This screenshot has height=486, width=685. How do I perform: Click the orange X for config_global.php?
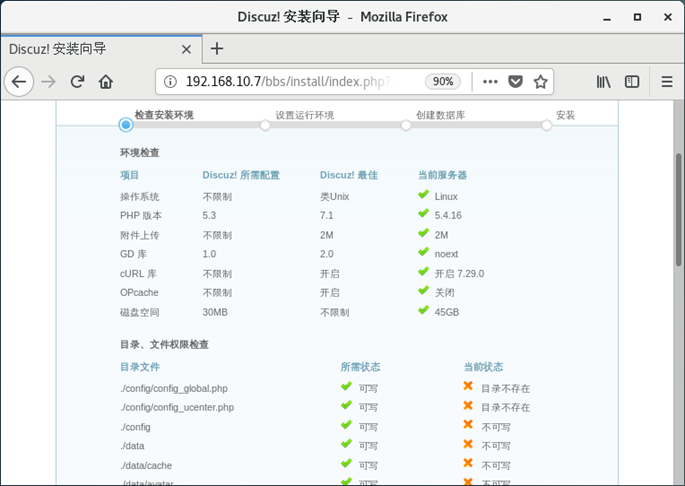click(x=468, y=386)
